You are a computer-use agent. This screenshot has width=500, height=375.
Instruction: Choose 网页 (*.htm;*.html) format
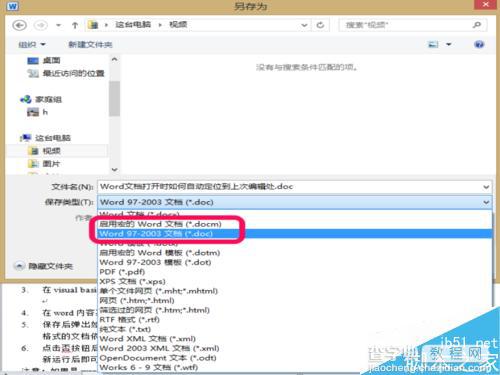[x=295, y=301]
